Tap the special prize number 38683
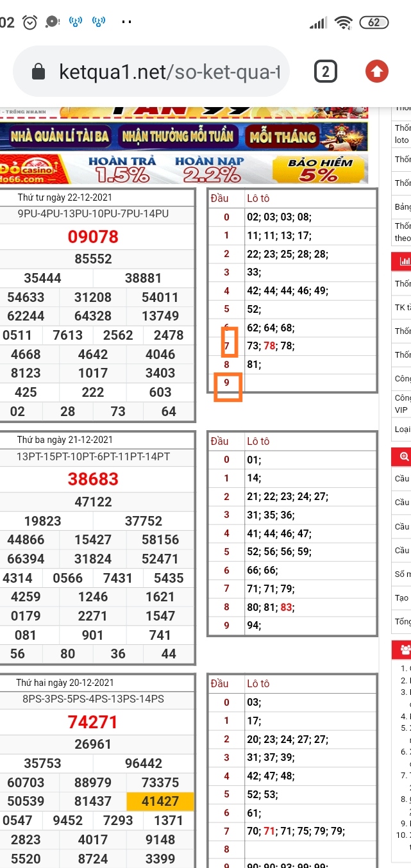 [94, 479]
